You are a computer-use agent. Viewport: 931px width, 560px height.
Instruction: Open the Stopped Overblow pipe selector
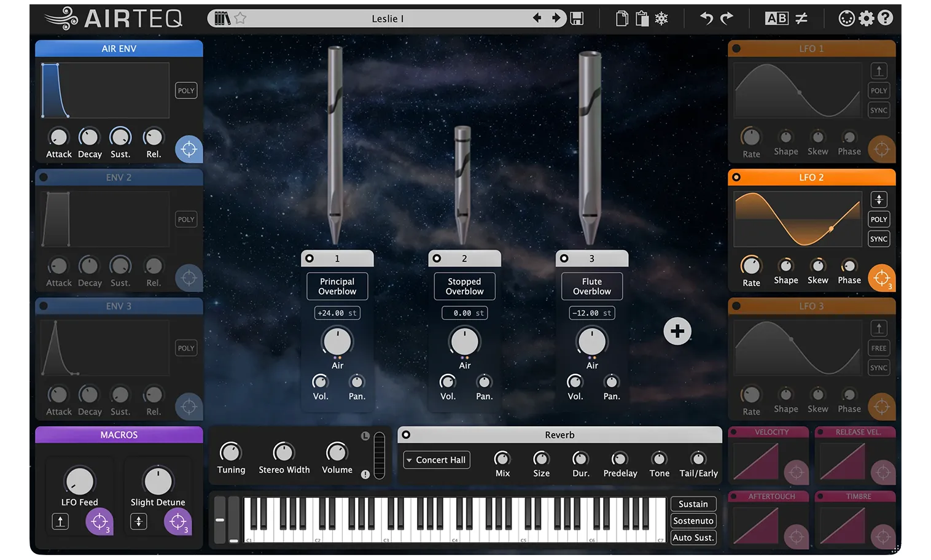coord(465,286)
